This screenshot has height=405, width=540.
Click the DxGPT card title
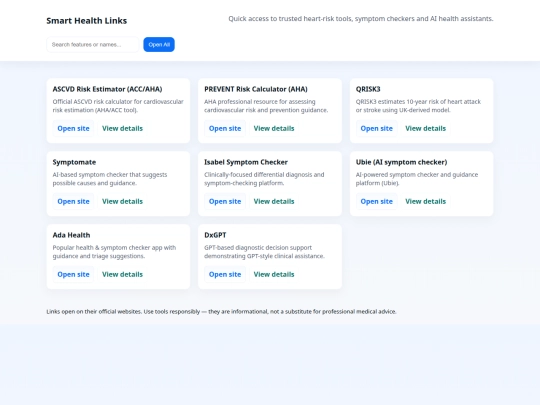click(x=215, y=235)
